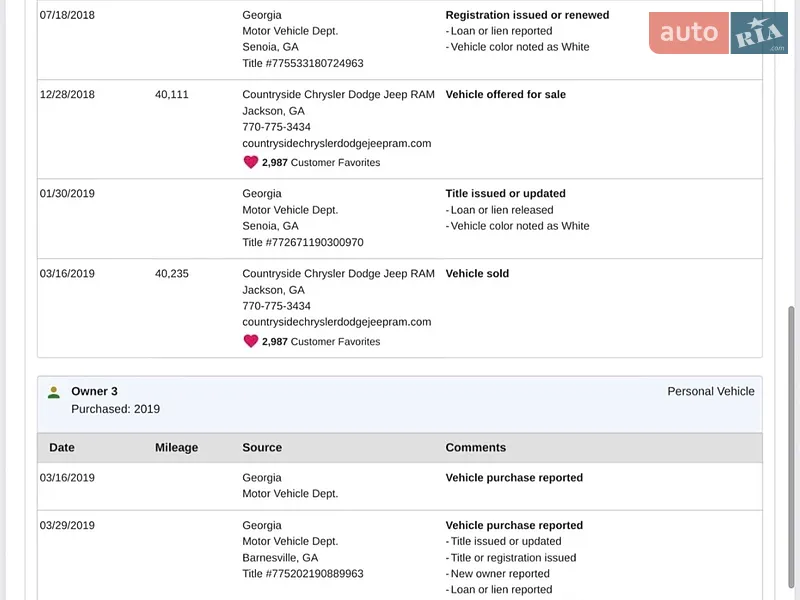The image size is (800, 600).
Task: Click Title #775533180724963 text
Action: (303, 63)
